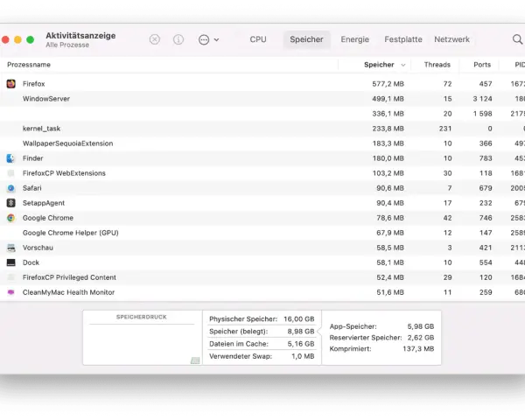This screenshot has height=420, width=525.
Task: Open process info with the i icon
Action: point(178,39)
